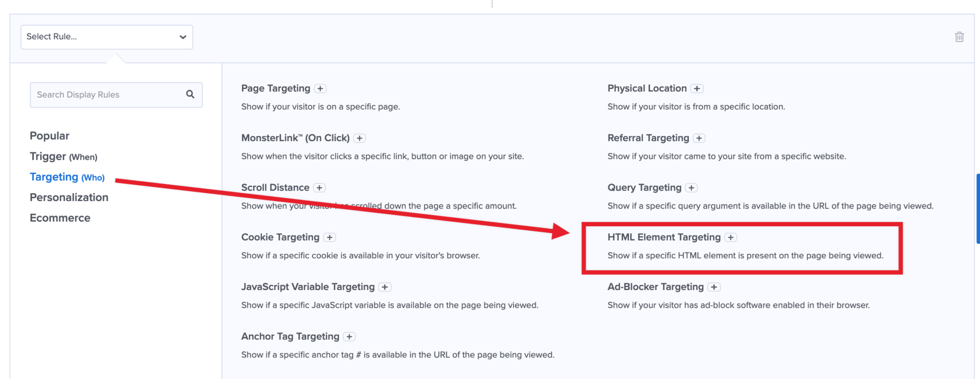Click the trash icon to delete rule

pyautogui.click(x=959, y=36)
